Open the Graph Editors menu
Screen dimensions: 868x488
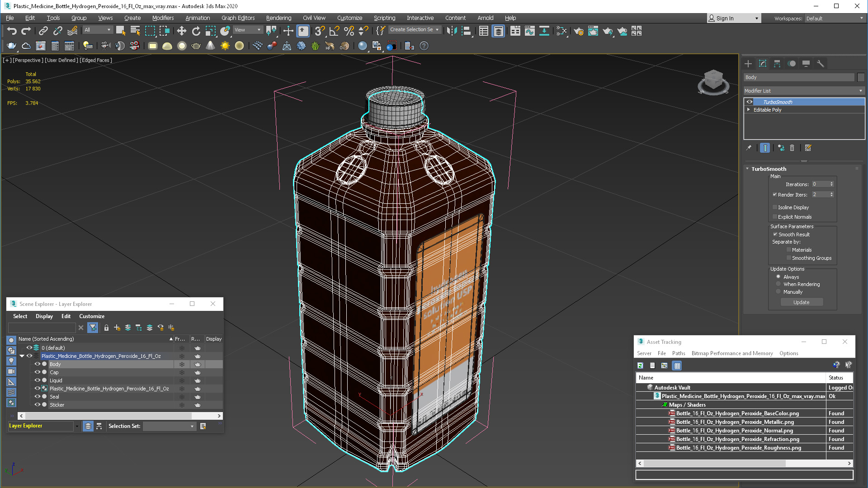pyautogui.click(x=238, y=18)
